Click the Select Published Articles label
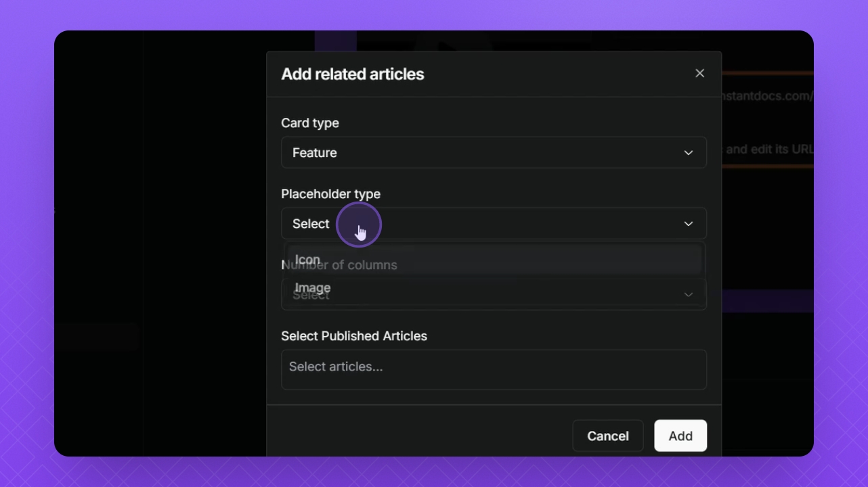868x487 pixels. [354, 335]
